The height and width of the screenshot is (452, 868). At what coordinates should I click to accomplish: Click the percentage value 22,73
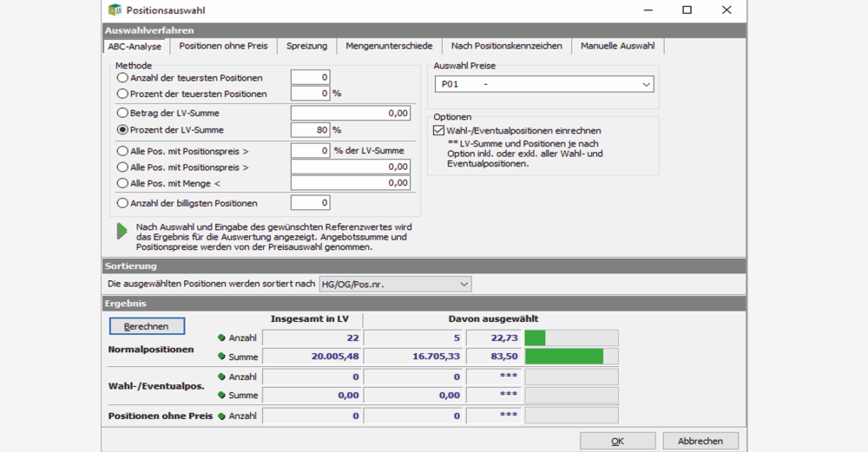click(504, 337)
